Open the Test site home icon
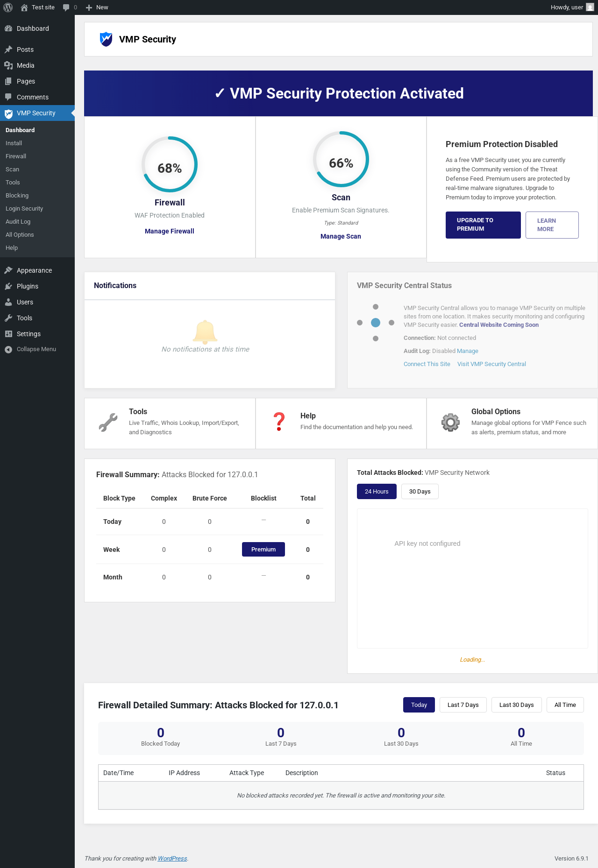This screenshot has height=868, width=598. click(24, 7)
